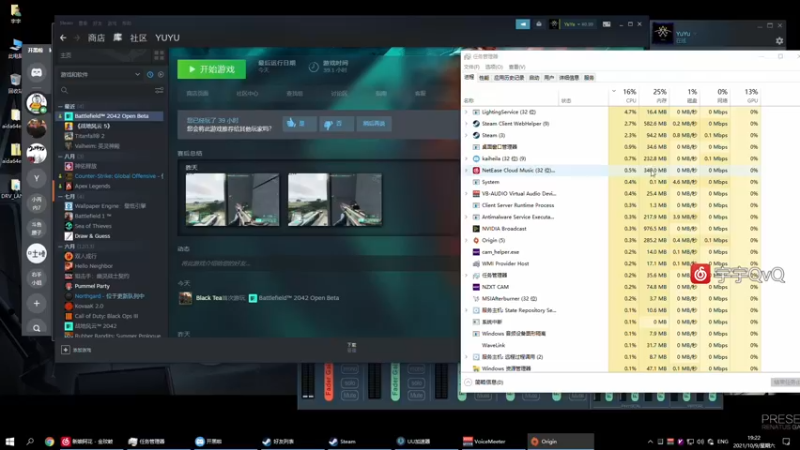Expand the Origin (5) process row
The image size is (800, 450).
[466, 240]
